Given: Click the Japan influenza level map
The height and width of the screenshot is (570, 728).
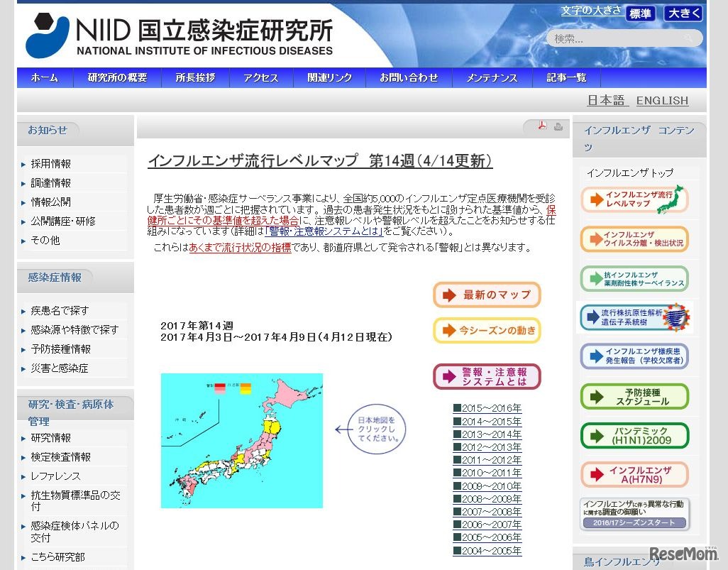Looking at the screenshot, I should pos(241,440).
